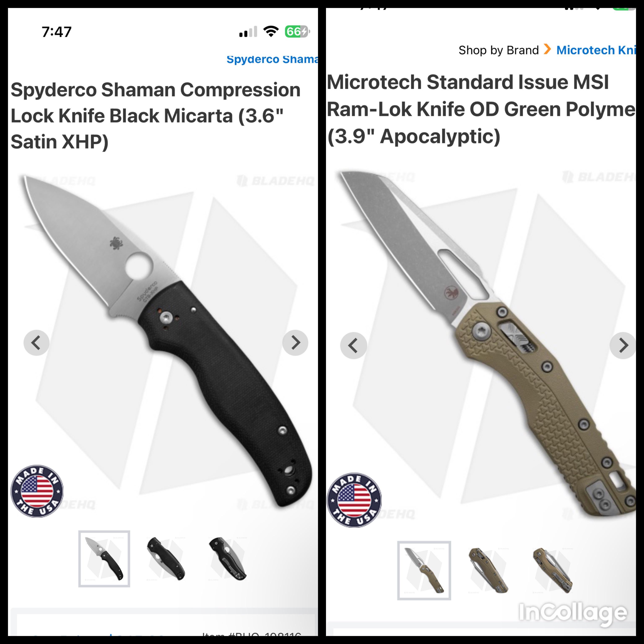Tap the battery 66 percent indicator

click(297, 32)
